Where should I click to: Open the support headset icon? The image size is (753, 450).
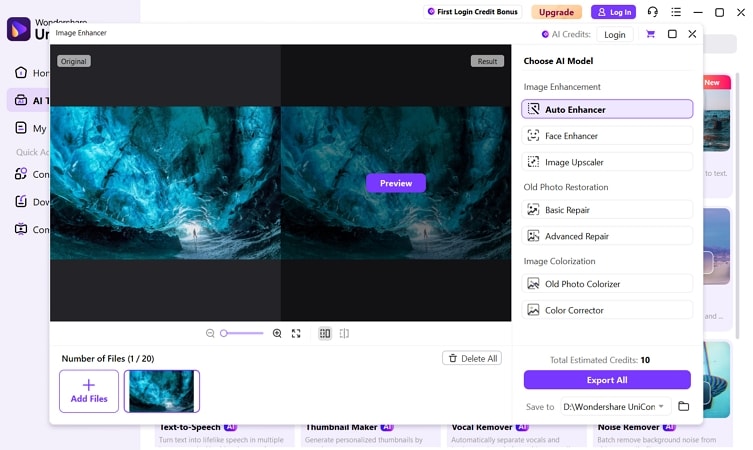point(653,12)
